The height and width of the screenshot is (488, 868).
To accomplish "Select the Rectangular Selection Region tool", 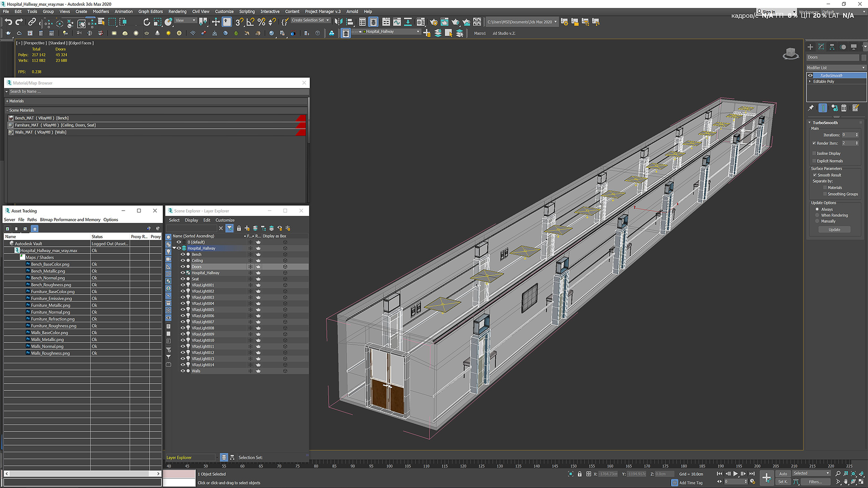I will [x=112, y=22].
